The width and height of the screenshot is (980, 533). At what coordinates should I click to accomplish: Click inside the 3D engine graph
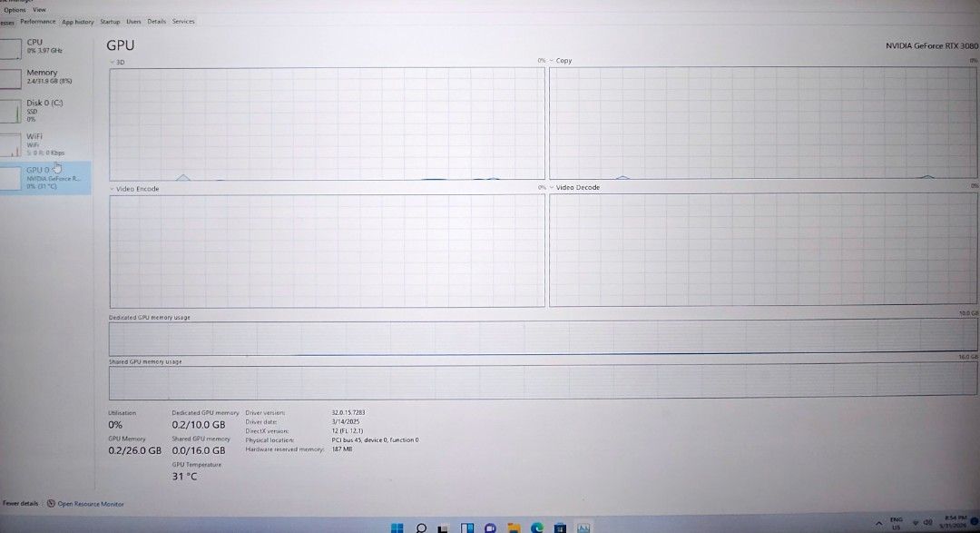click(x=327, y=123)
